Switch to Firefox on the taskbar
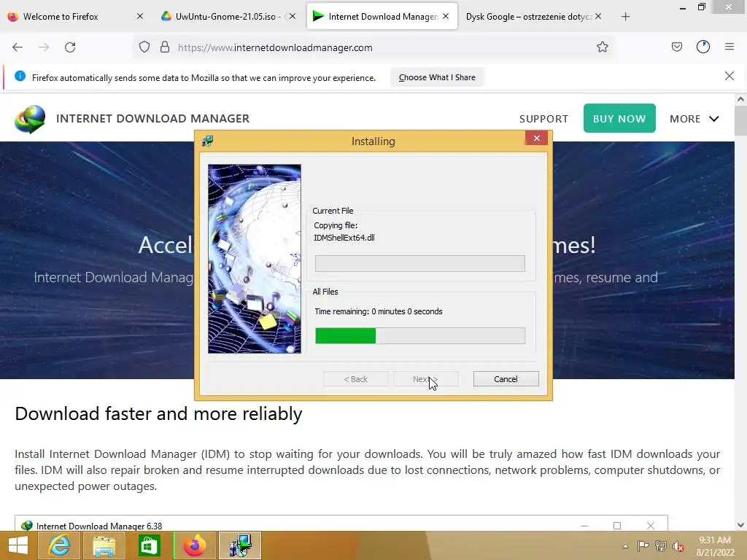Image resolution: width=747 pixels, height=560 pixels. [x=194, y=545]
